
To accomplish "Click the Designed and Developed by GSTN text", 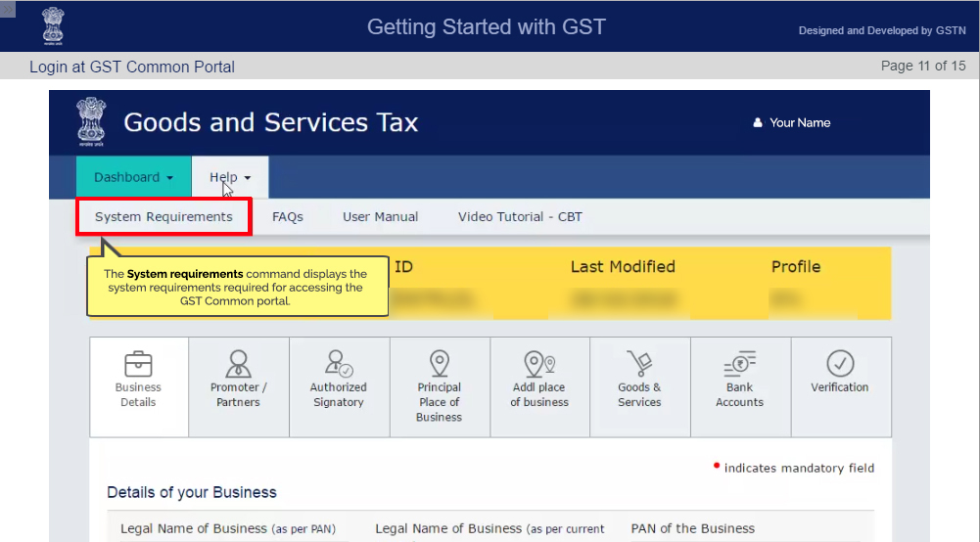I will coord(882,30).
